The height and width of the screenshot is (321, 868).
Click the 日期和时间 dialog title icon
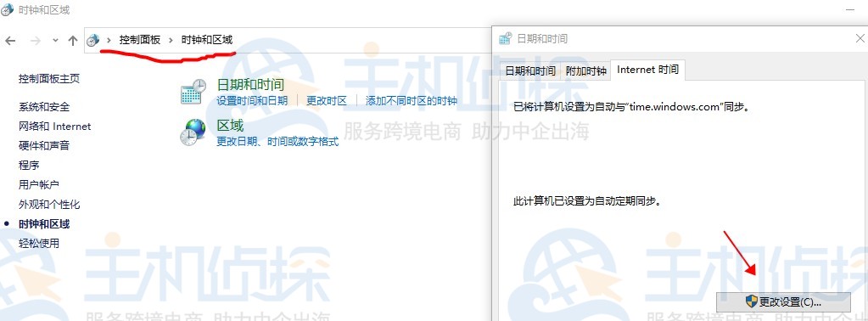(506, 39)
